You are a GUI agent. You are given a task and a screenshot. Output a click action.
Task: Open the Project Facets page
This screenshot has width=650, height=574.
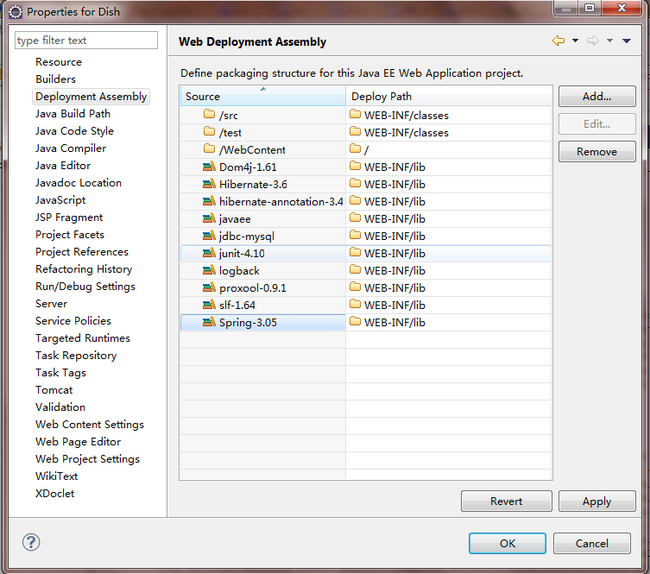(70, 235)
